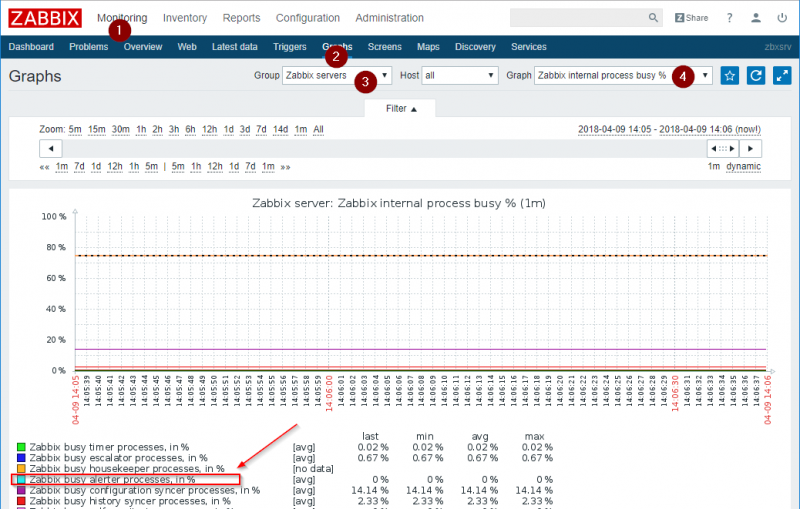800x509 pixels.
Task: Open the Graph selection dropdown
Action: (623, 75)
